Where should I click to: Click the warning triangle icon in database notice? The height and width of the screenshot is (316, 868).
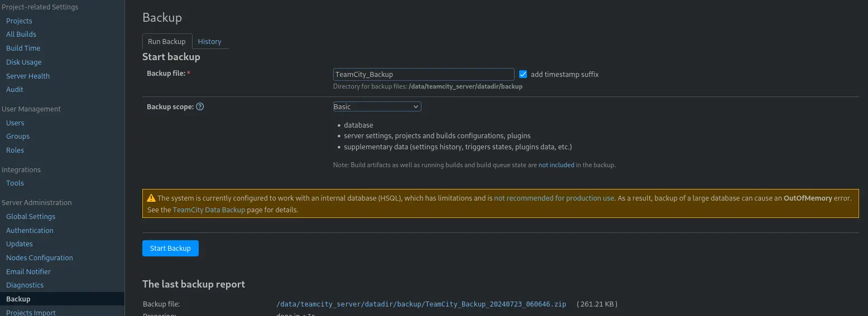tap(151, 198)
